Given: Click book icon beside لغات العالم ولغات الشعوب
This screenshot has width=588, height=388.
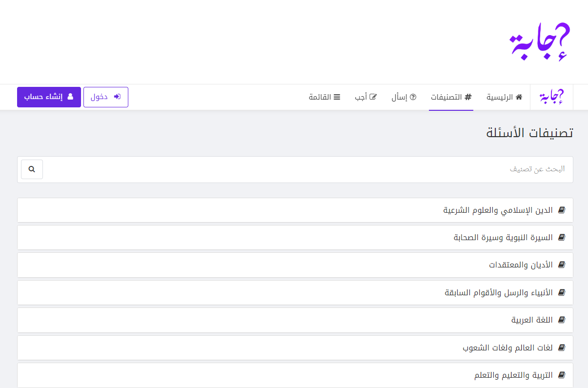Looking at the screenshot, I should (x=562, y=348).
